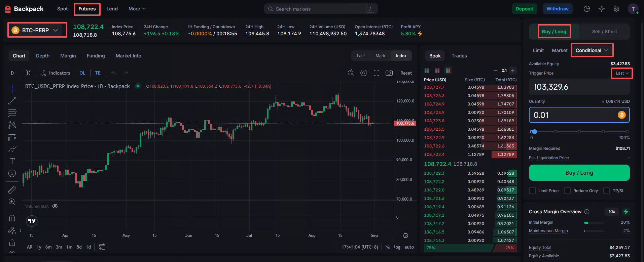Check the Reduce Only option

[x=567, y=191]
